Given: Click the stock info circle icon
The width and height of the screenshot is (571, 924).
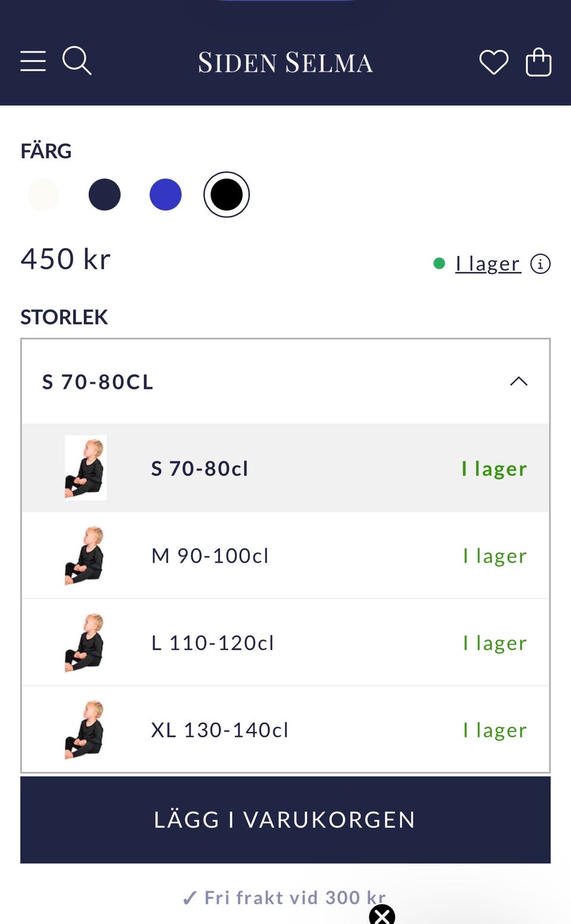Looking at the screenshot, I should click(540, 263).
